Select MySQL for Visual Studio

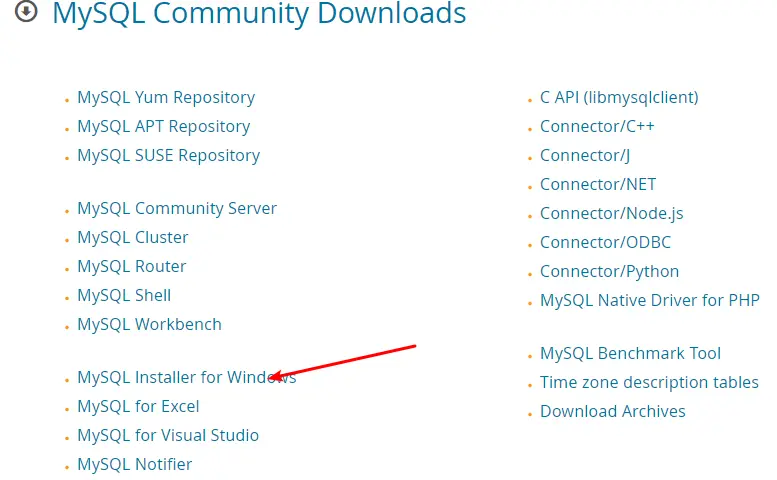point(168,435)
